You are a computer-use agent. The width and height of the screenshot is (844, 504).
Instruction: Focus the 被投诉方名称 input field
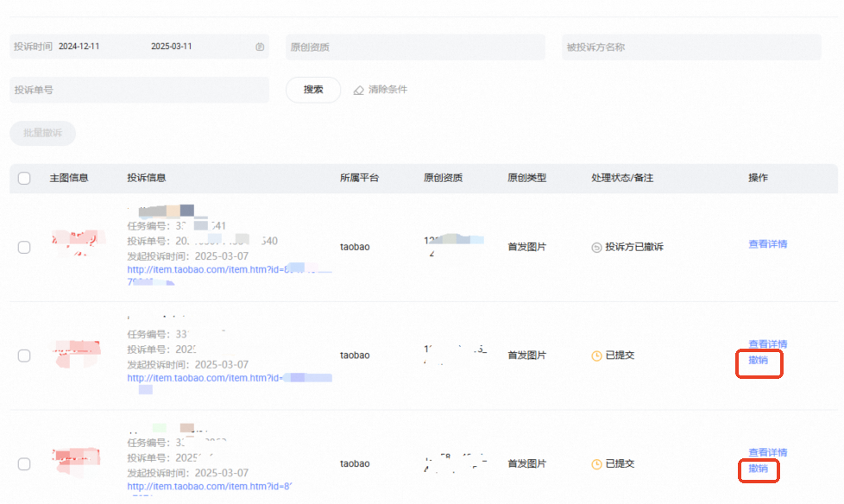tap(691, 47)
